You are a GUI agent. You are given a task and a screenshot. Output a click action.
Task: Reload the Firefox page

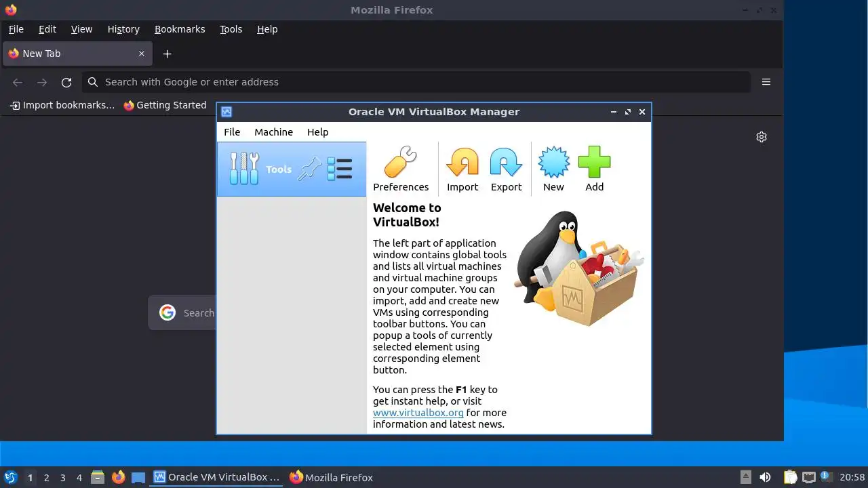point(66,82)
